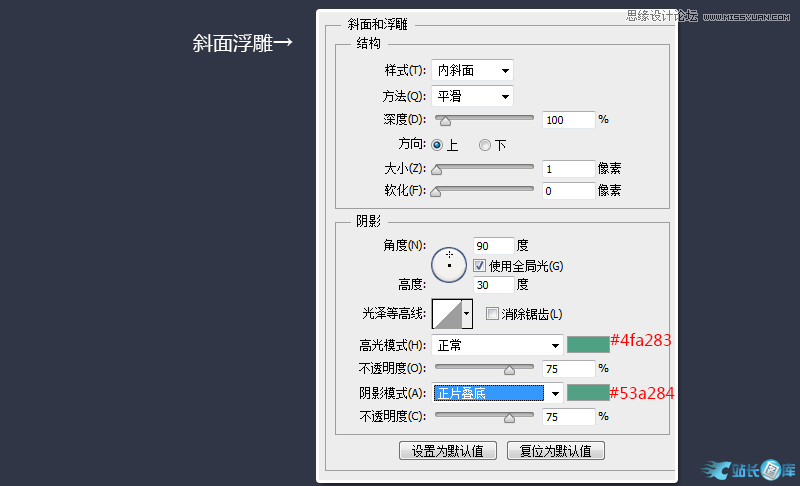
Task: Open the 阴影模式 shadow mode dropdown
Action: (497, 393)
